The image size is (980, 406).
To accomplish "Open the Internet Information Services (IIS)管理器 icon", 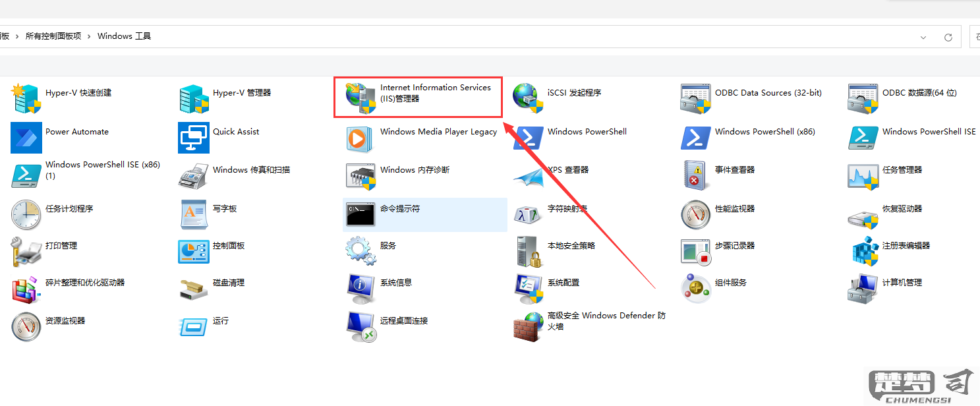I will [361, 99].
